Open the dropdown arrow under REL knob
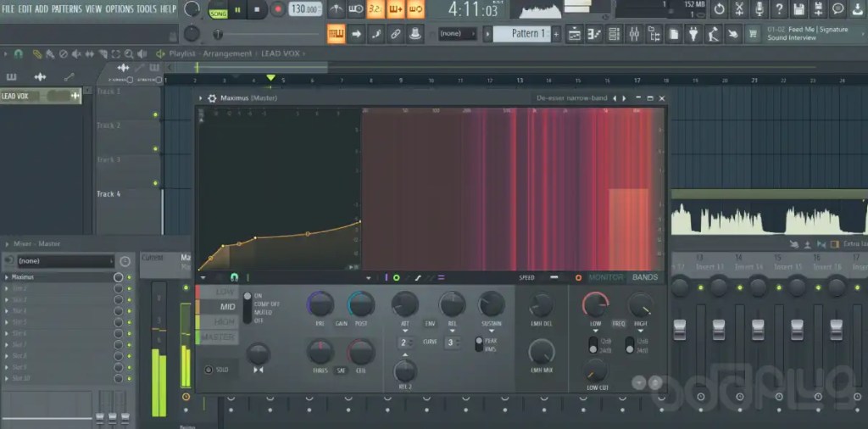868x429 pixels. 453,331
